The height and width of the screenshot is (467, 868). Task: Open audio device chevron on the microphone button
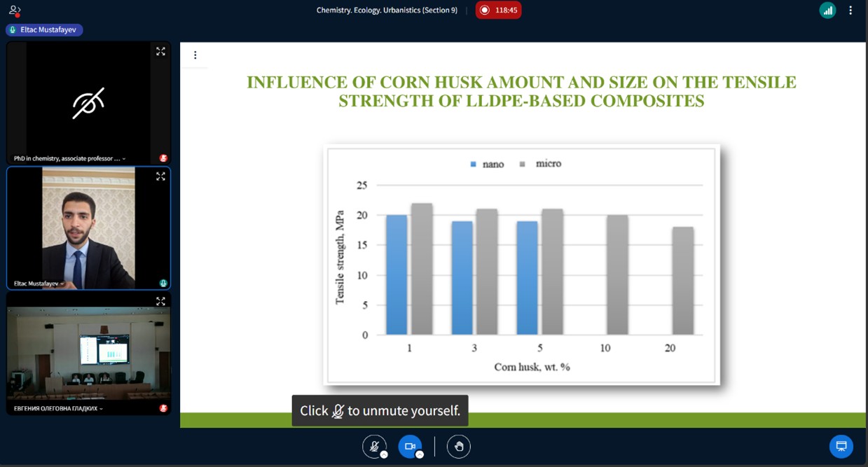[384, 454]
